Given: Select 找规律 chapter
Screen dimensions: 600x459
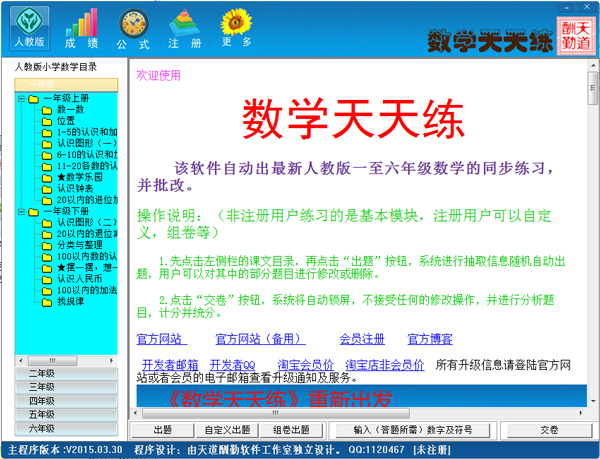Looking at the screenshot, I should click(70, 302).
